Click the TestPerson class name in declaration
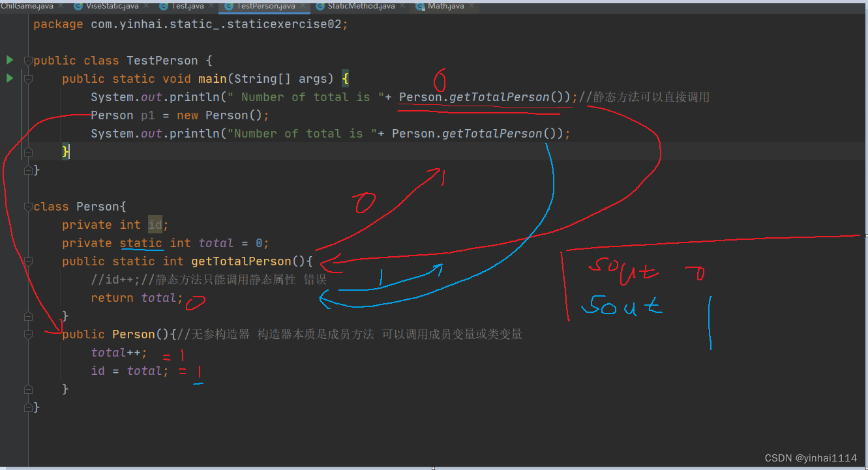This screenshot has height=470, width=868. coord(162,61)
